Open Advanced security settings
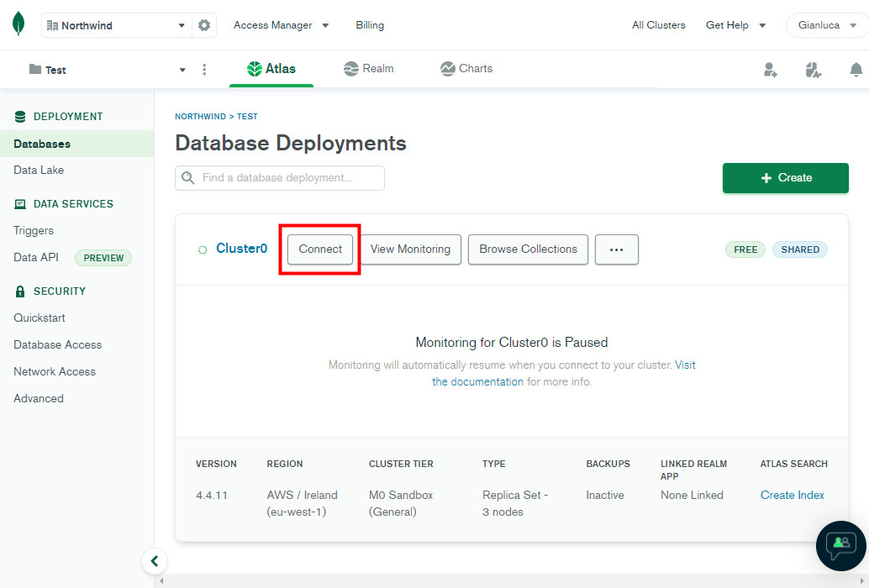Image resolution: width=869 pixels, height=588 pixels. pyautogui.click(x=39, y=398)
